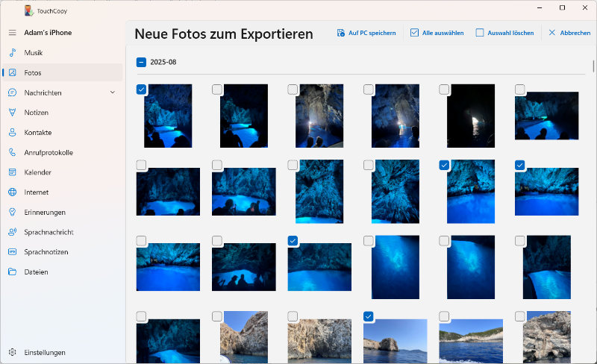
Task: Click the Nachrichten speech bubble icon
Action: click(12, 92)
